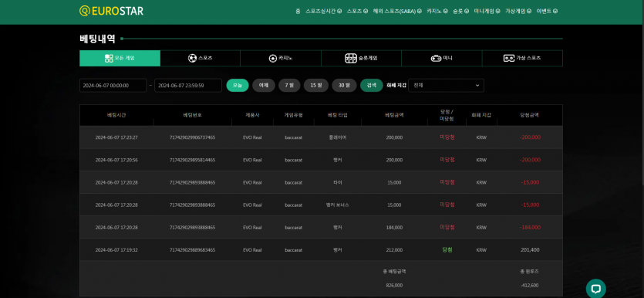The image size is (644, 298).
Task: Select bet number 717429029895814465
Action: [192, 160]
